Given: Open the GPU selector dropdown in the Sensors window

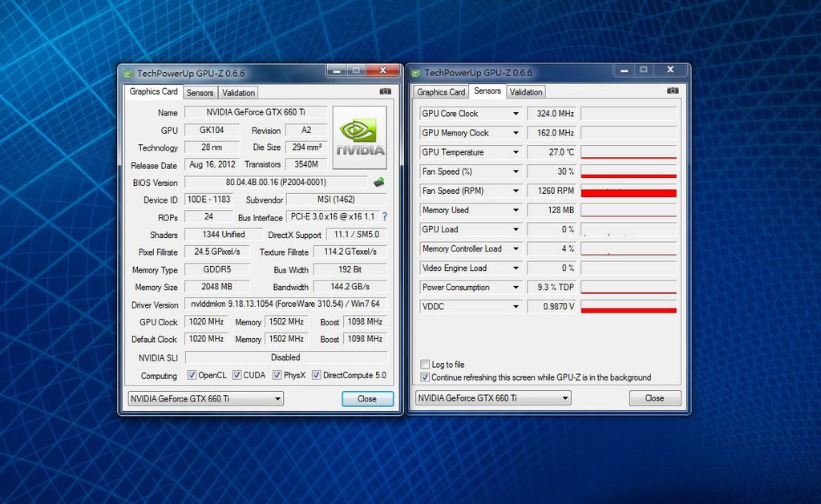Looking at the screenshot, I should pos(493,398).
